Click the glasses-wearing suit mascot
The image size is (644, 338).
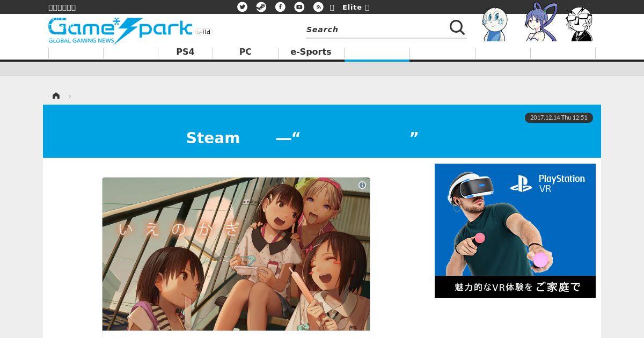(579, 24)
